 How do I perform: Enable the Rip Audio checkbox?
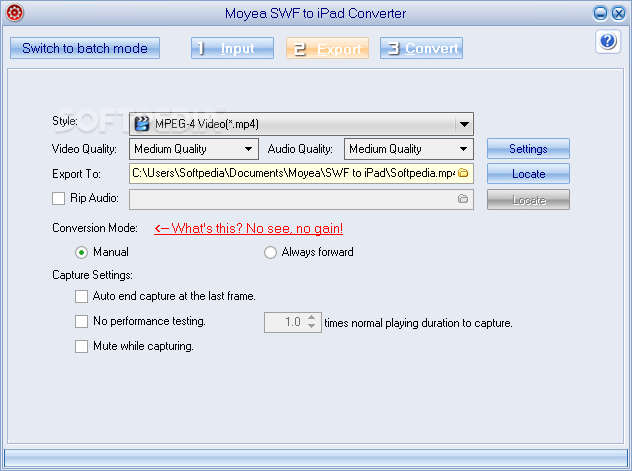coord(58,198)
